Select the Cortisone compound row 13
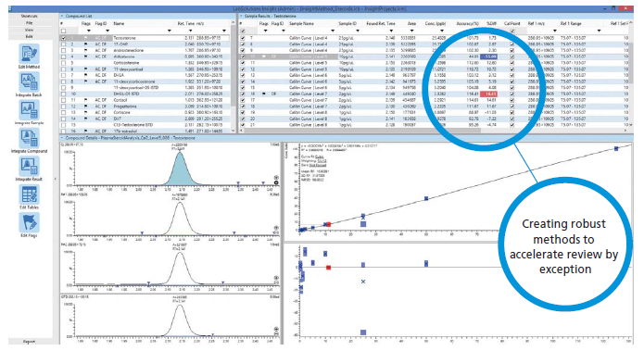 pos(145,112)
